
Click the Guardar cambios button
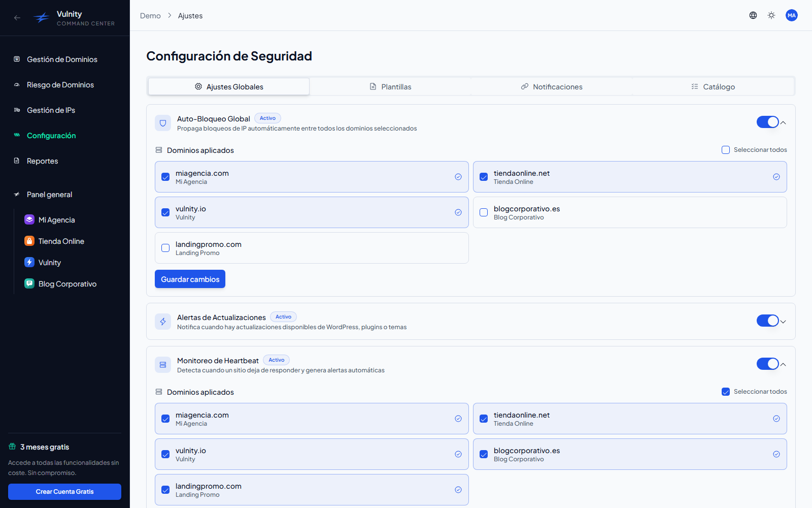click(x=190, y=279)
